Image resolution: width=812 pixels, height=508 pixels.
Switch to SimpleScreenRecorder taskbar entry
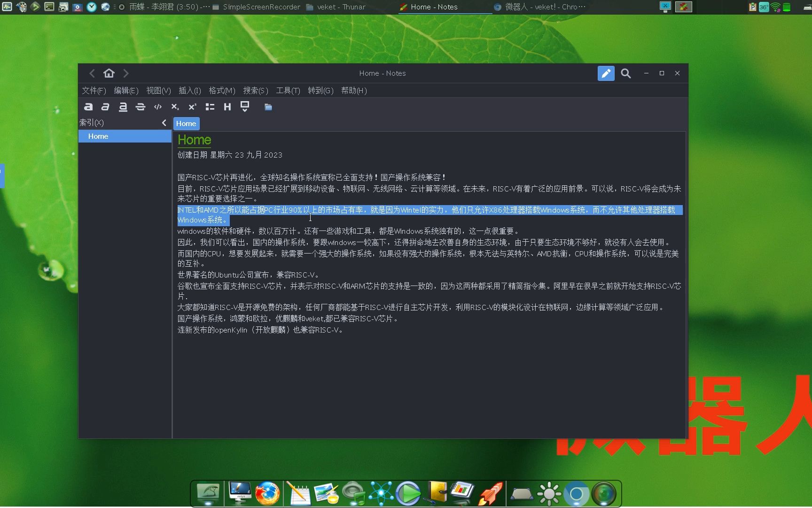click(x=257, y=7)
